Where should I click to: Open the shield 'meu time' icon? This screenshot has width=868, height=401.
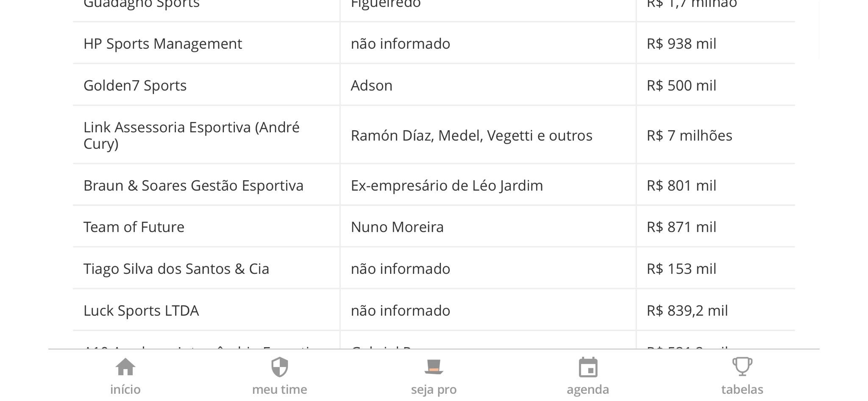coord(279,367)
